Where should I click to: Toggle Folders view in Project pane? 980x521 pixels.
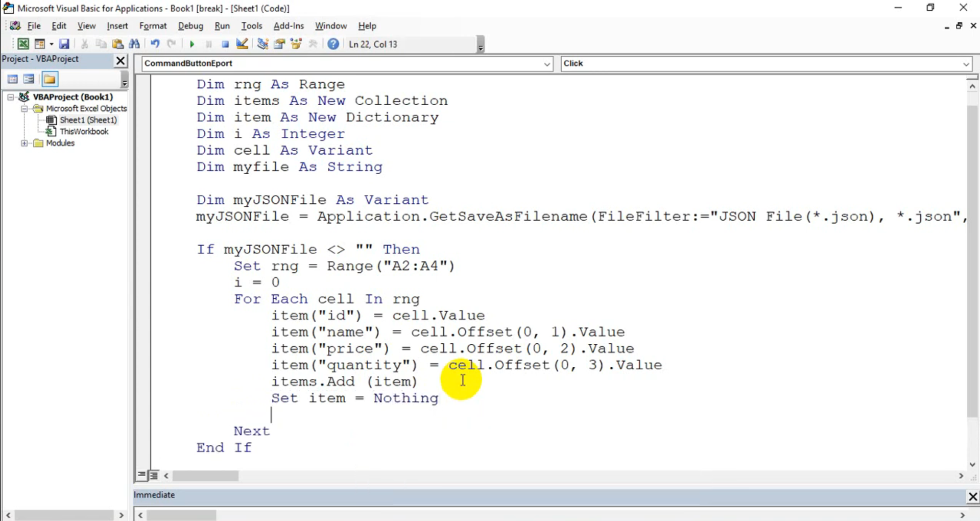(x=50, y=79)
